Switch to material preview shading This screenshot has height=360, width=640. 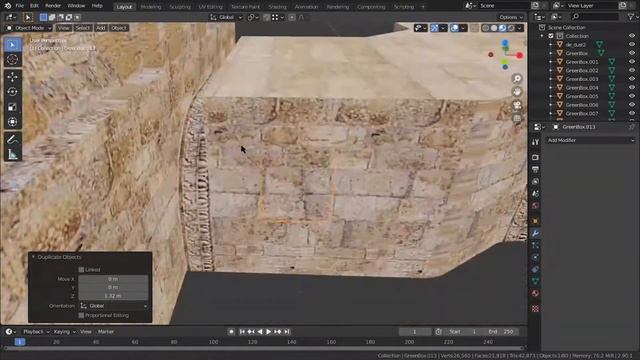502,28
